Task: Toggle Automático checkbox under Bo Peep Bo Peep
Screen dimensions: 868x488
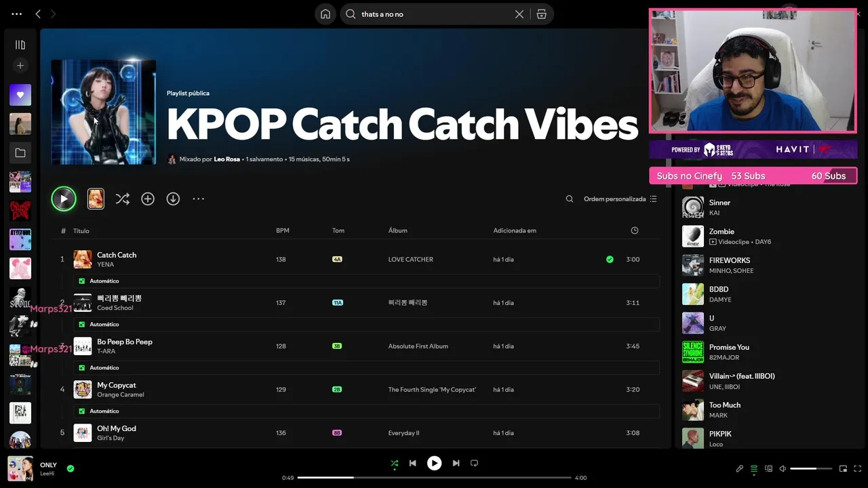Action: pos(82,367)
